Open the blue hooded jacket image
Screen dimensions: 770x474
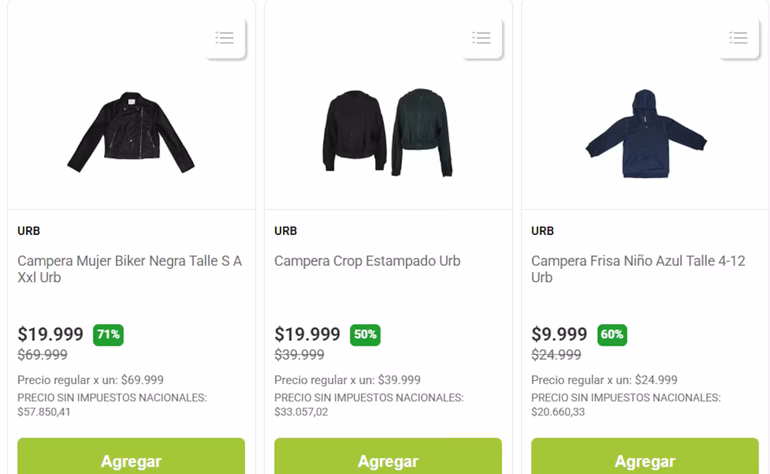[645, 134]
